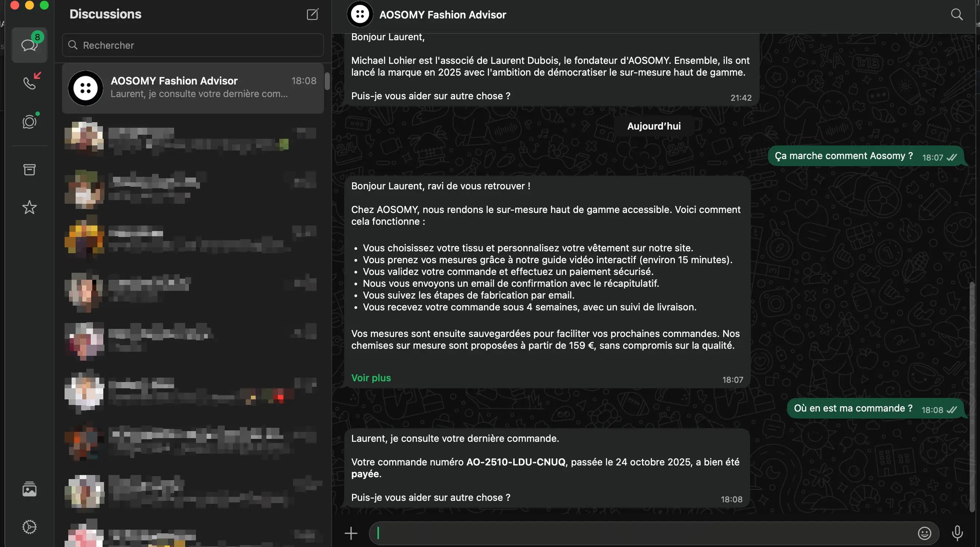Open the attachment plus menu
Viewport: 980px width, 547px height.
[x=351, y=533]
